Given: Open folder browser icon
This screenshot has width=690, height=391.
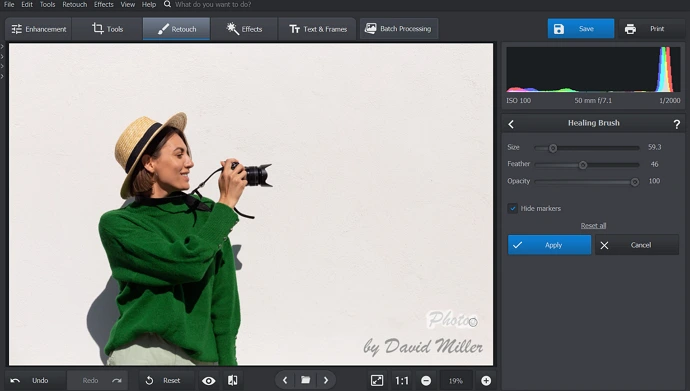Looking at the screenshot, I should [x=305, y=380].
